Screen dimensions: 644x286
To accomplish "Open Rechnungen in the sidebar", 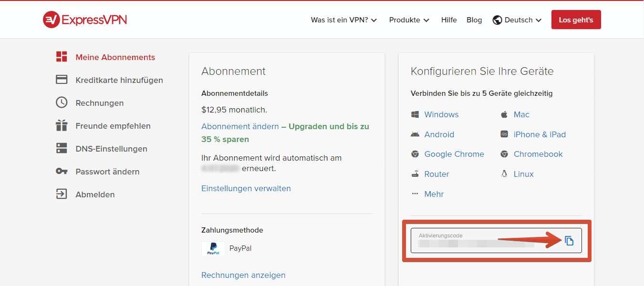I will tap(100, 103).
